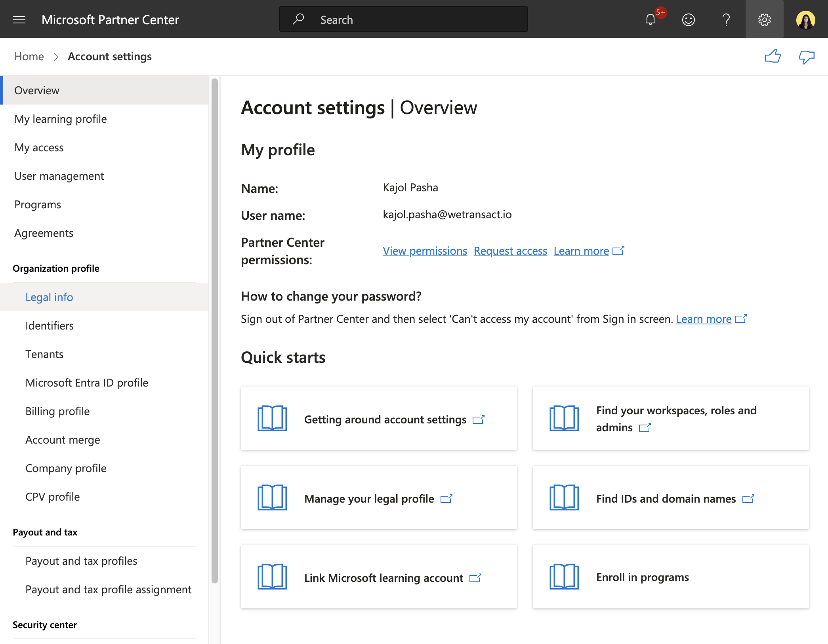Image resolution: width=828 pixels, height=644 pixels.
Task: Click the thumbs down icon
Action: 807,57
